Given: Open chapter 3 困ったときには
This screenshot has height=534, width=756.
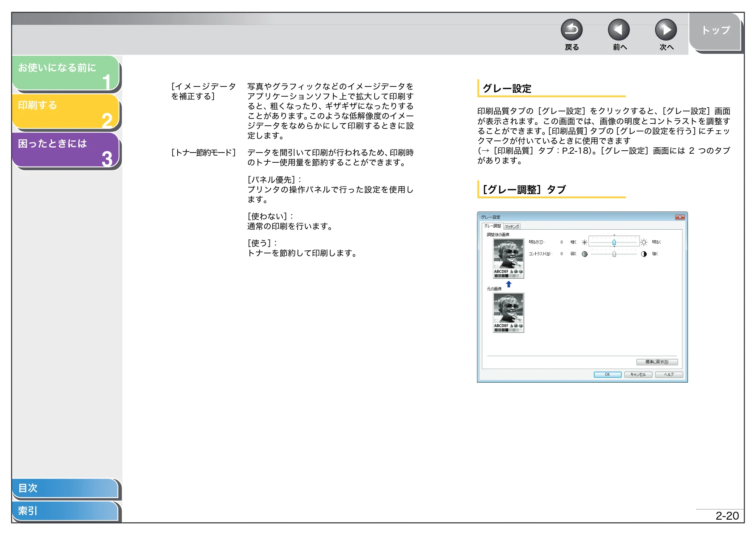Looking at the screenshot, I should pyautogui.click(x=66, y=150).
